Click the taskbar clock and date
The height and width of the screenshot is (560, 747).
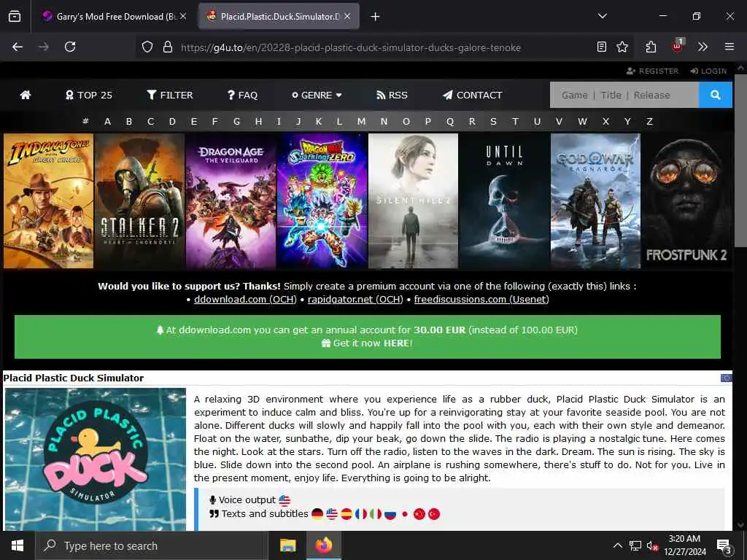click(684, 545)
